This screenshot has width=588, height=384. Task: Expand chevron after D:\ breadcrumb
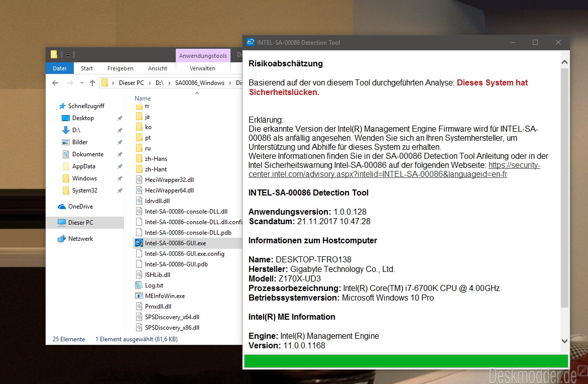pyautogui.click(x=169, y=82)
